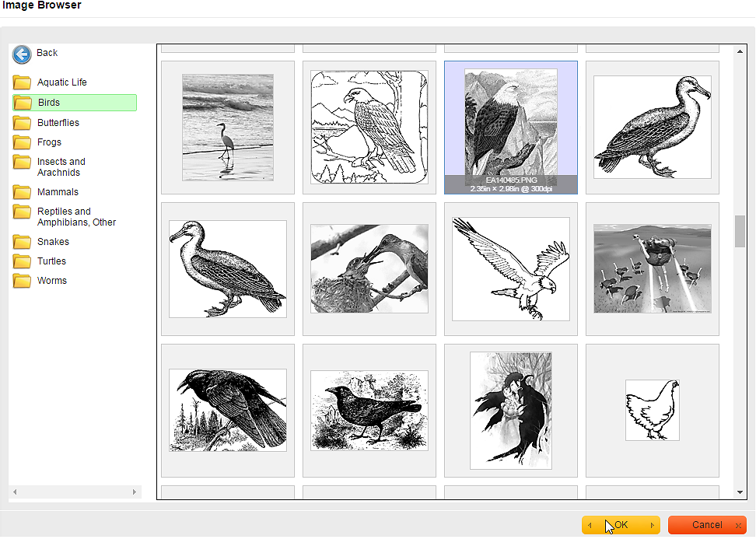This screenshot has width=756, height=539.
Task: Confirm selection with the OK button
Action: tap(621, 525)
